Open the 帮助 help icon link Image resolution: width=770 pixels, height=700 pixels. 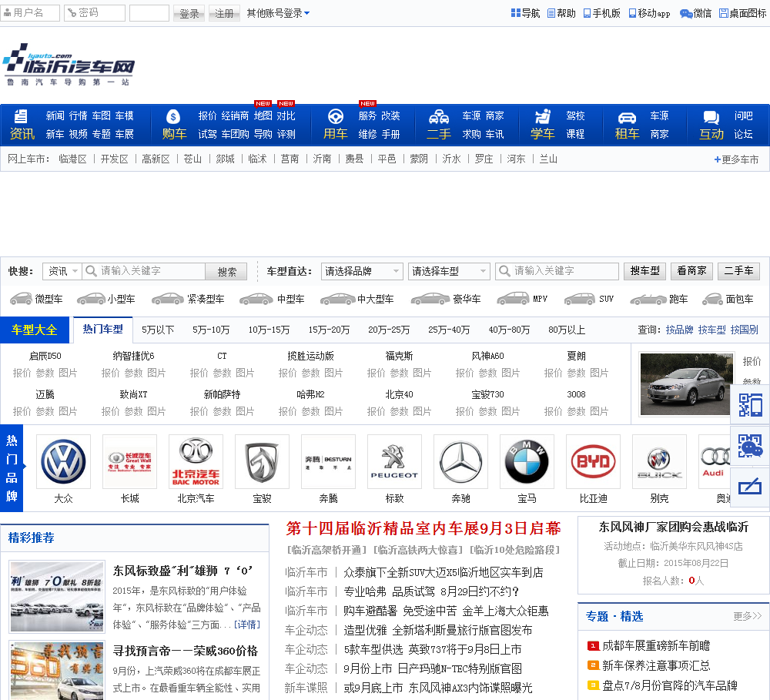pyautogui.click(x=561, y=13)
